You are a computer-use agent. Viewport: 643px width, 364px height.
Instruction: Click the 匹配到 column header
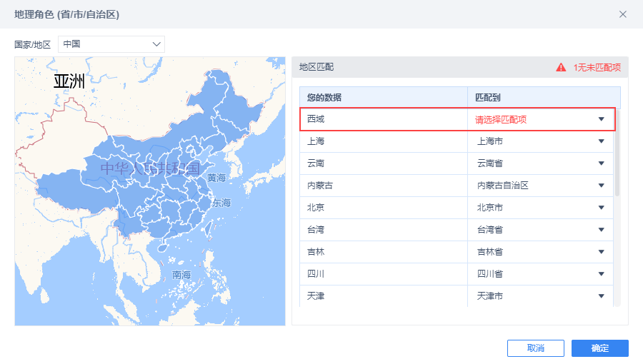pos(488,97)
